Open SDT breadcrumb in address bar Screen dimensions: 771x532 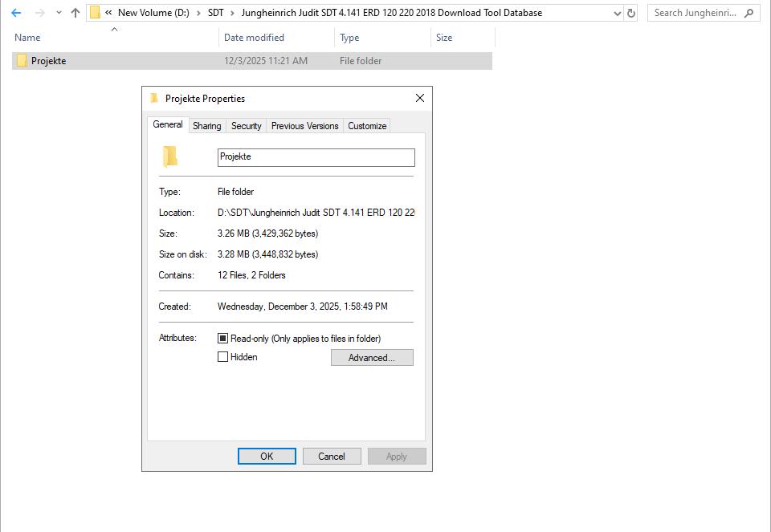click(x=215, y=13)
